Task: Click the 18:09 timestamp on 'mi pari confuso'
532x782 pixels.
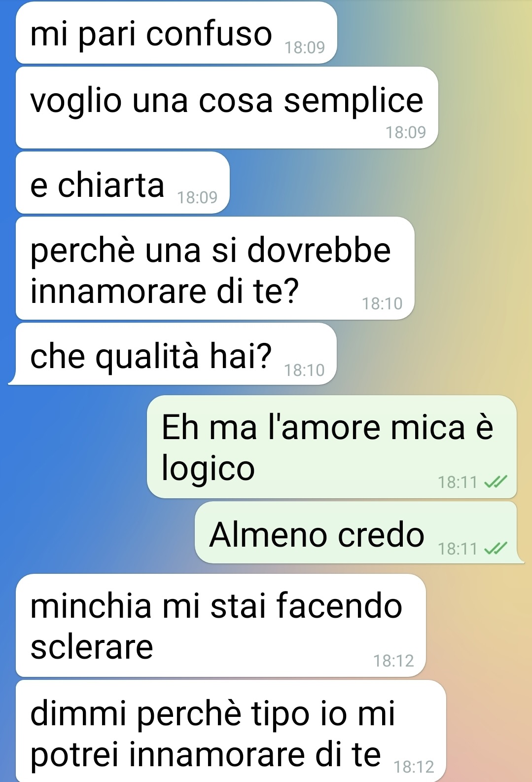Action: 305,47
